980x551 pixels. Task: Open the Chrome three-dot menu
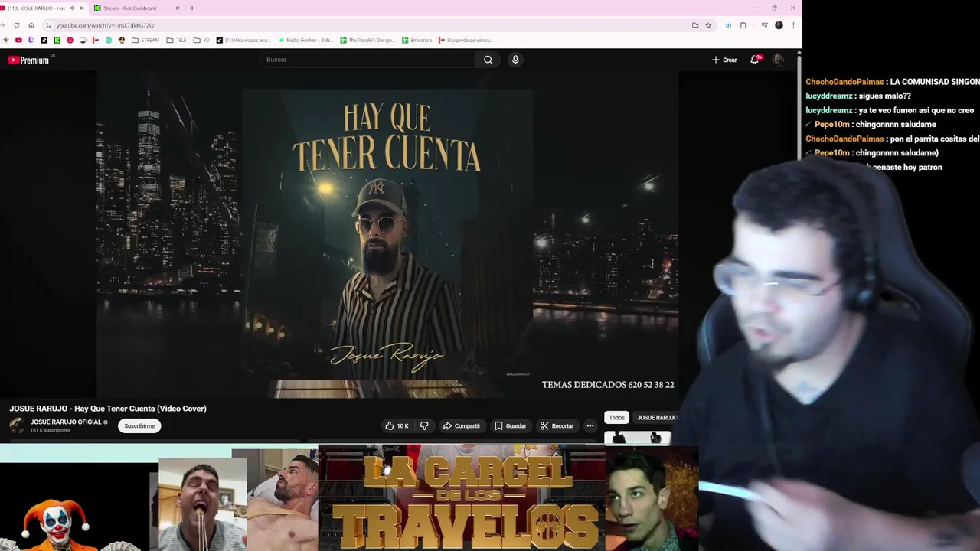(793, 25)
